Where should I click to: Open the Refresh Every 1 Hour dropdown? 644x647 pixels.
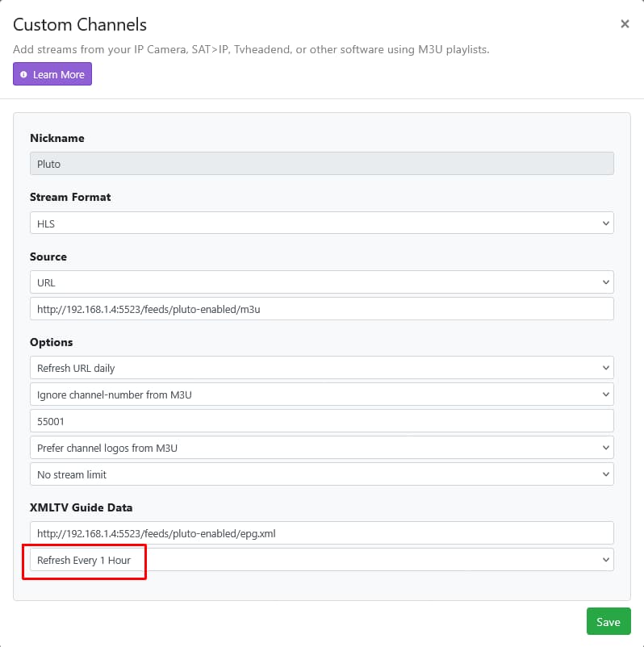point(321,560)
